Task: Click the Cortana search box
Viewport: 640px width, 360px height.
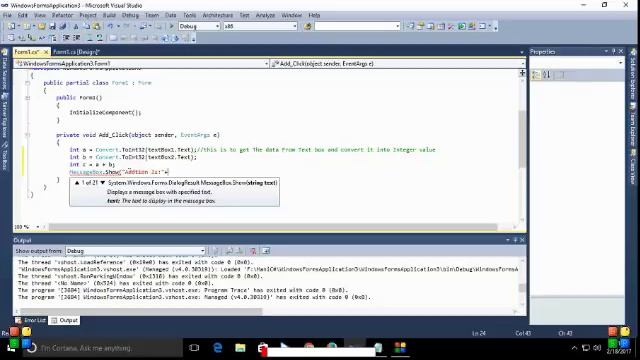Action: 103,348
